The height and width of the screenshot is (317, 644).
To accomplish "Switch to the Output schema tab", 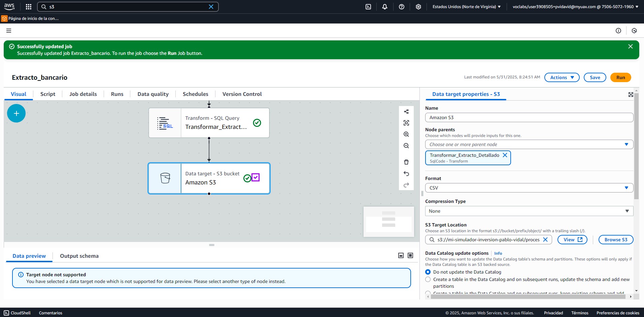I will coord(79,256).
